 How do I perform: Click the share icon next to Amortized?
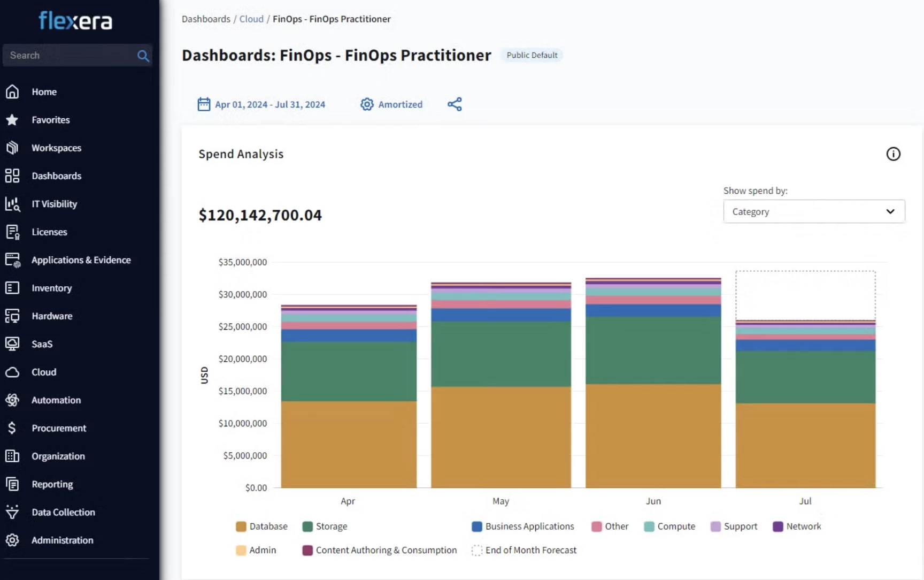pos(455,104)
